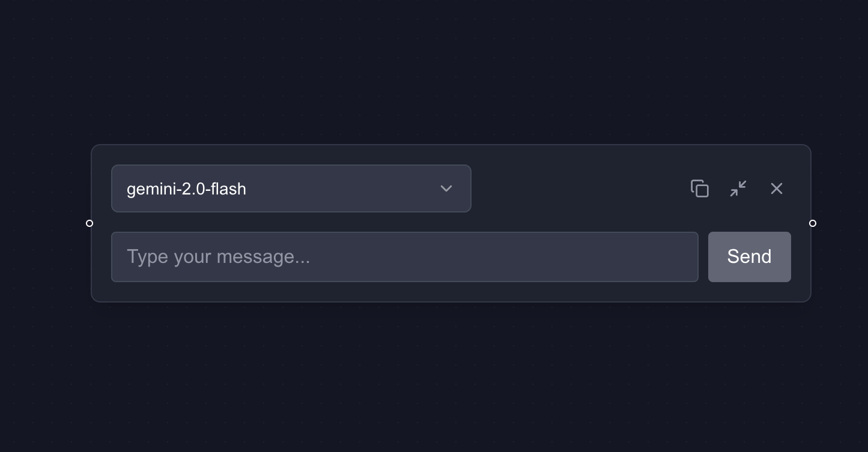
Task: Open the gemini-2.0-flash model dropdown
Action: coord(291,188)
